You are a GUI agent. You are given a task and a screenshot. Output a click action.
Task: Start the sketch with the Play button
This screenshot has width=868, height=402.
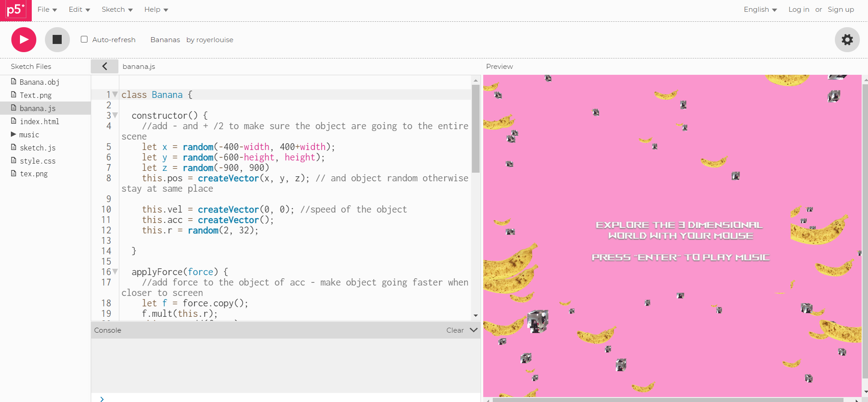point(24,40)
